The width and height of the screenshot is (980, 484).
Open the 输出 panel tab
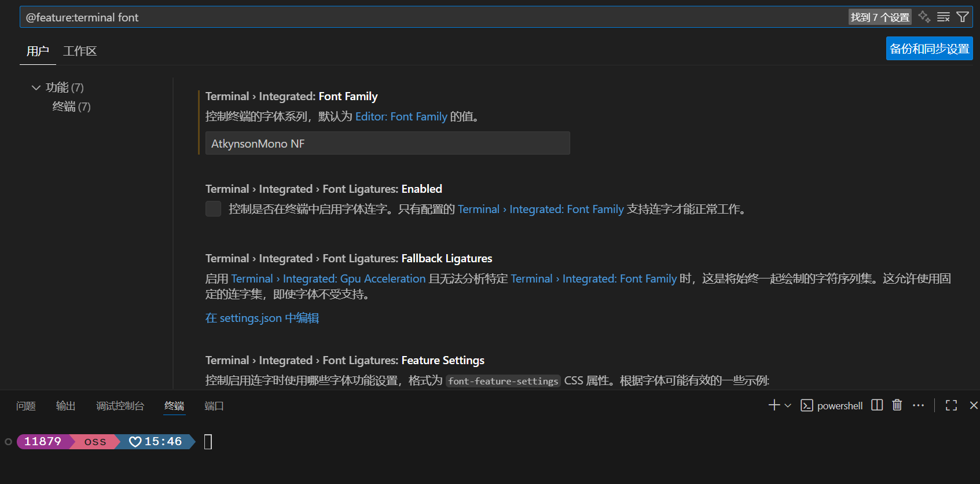coord(65,406)
